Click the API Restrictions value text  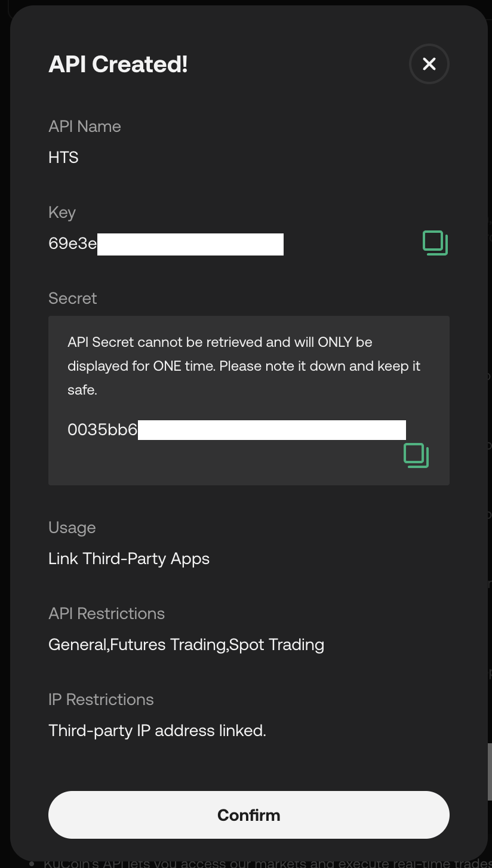pyautogui.click(x=186, y=645)
